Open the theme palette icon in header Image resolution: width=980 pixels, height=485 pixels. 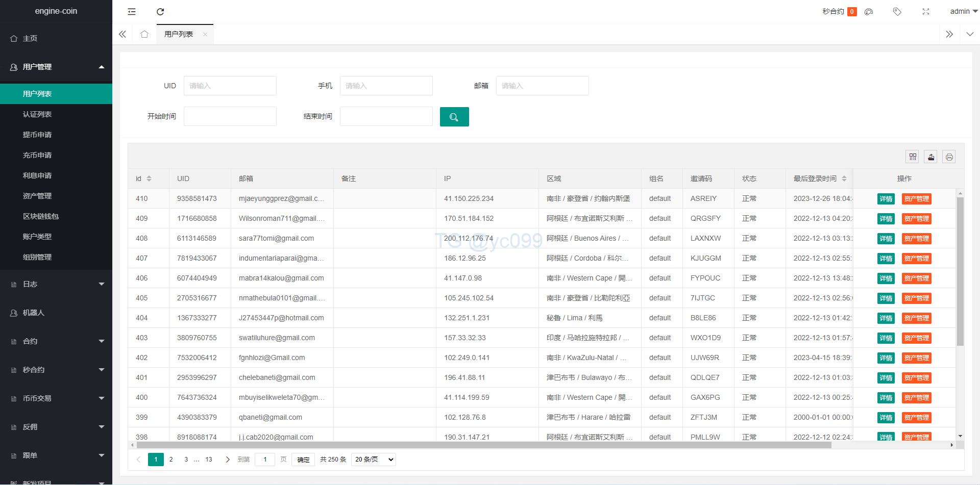(869, 12)
